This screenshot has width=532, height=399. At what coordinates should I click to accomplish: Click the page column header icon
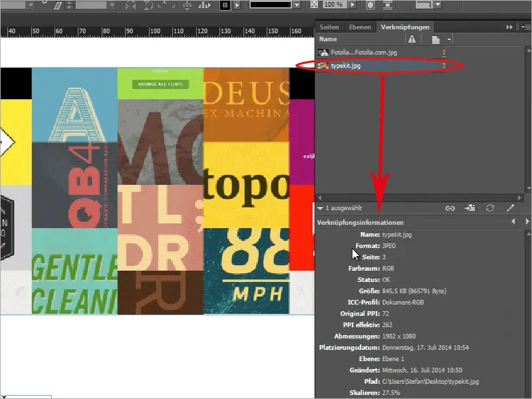tap(436, 39)
